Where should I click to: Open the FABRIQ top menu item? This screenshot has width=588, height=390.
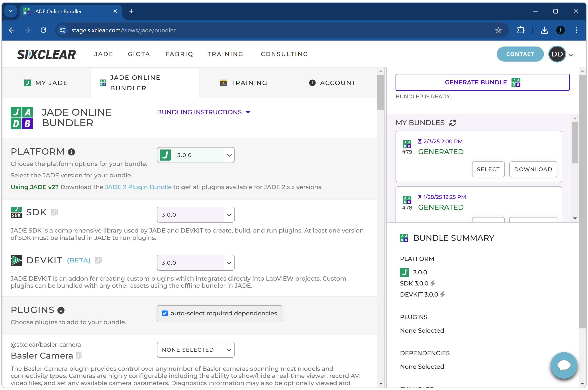coord(179,54)
